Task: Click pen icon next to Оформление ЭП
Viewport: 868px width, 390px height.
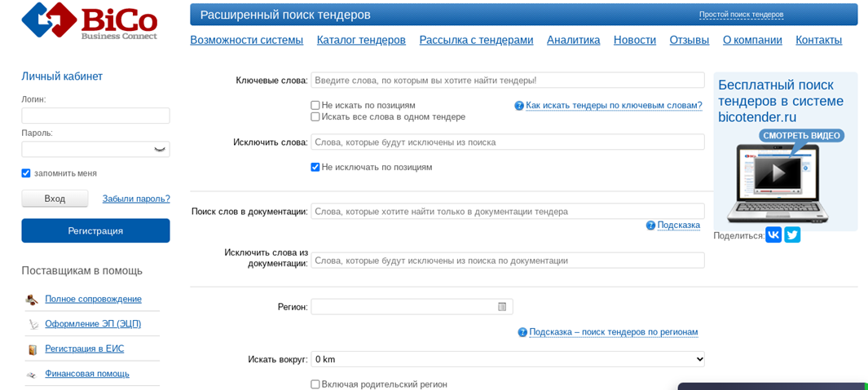Action: [x=32, y=325]
